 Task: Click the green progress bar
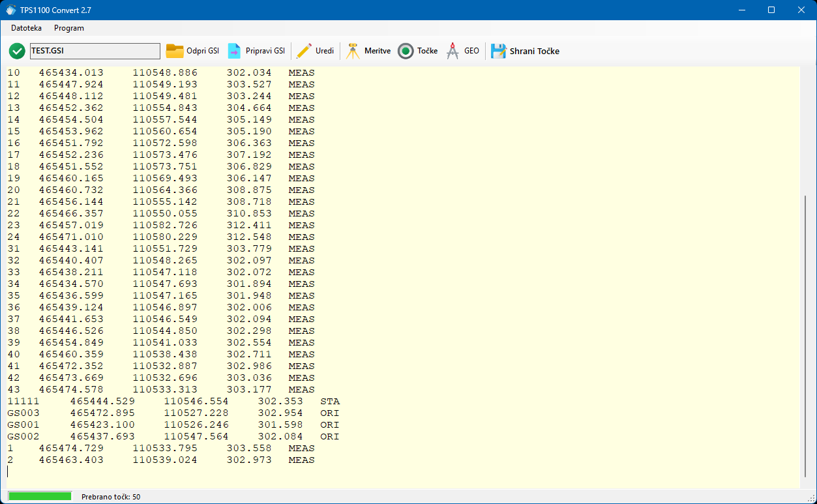pos(40,496)
